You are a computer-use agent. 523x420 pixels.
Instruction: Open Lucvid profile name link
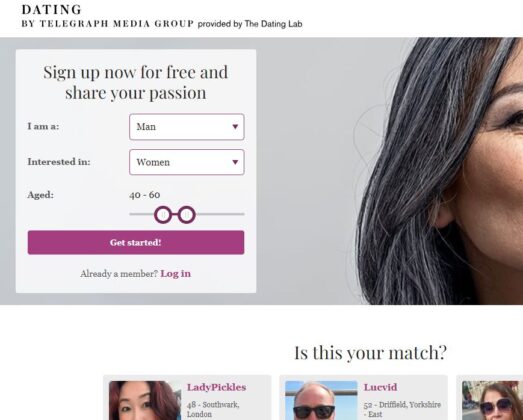point(380,387)
